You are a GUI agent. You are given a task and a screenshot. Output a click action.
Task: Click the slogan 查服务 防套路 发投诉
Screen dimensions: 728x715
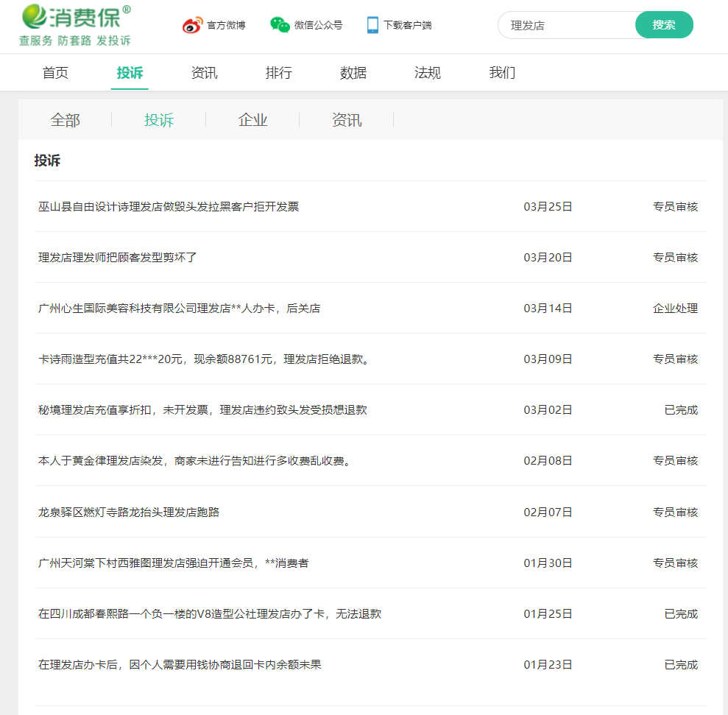pyautogui.click(x=75, y=41)
